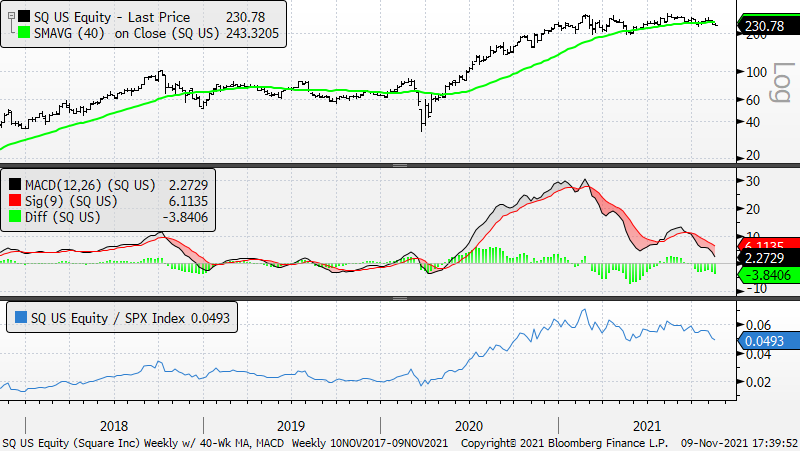Click the Log scale label on price axis

pyautogui.click(x=781, y=83)
